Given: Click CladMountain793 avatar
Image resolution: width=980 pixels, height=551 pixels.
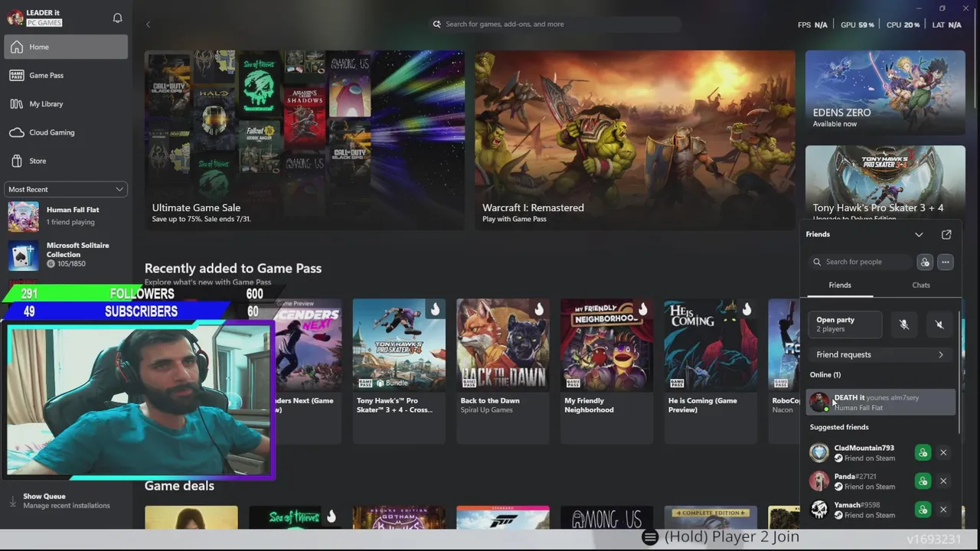Looking at the screenshot, I should pos(819,453).
